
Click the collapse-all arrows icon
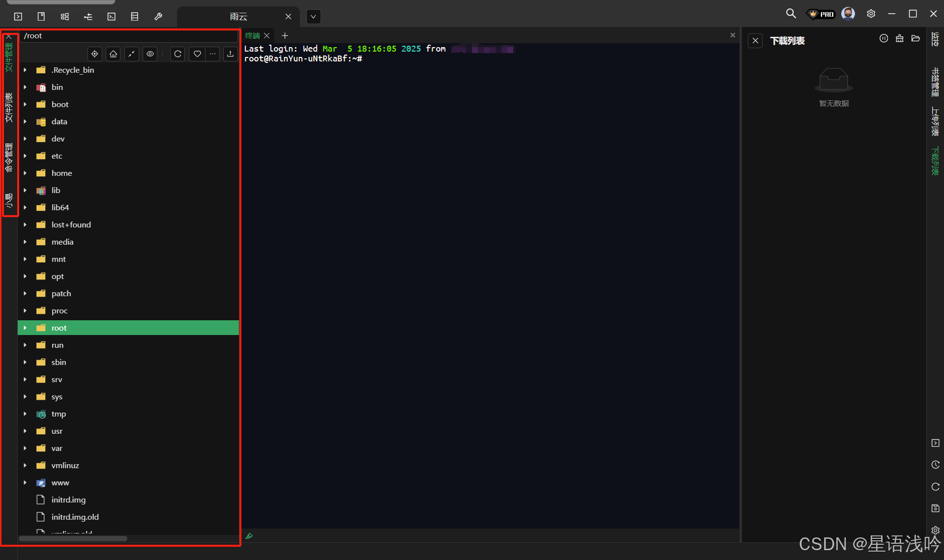tap(132, 54)
